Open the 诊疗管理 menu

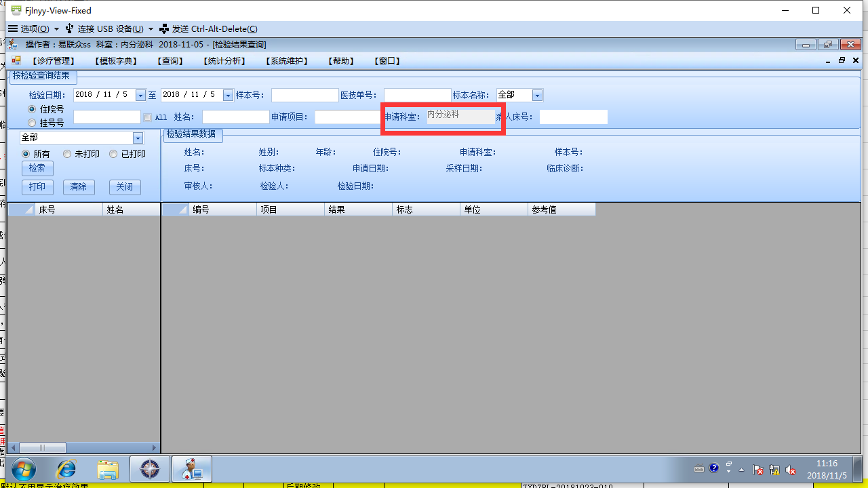click(53, 61)
